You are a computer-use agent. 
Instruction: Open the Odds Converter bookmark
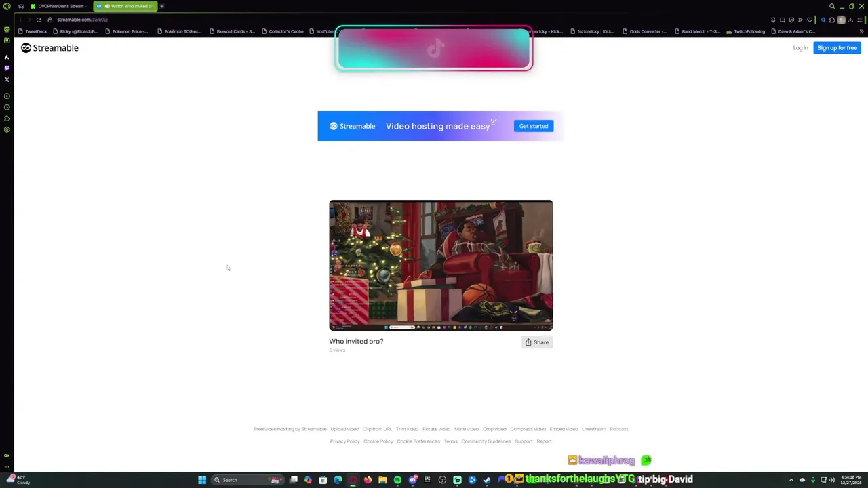645,31
